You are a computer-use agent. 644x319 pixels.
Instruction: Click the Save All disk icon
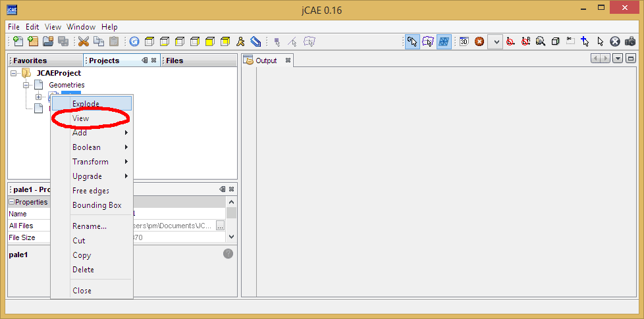point(63,41)
